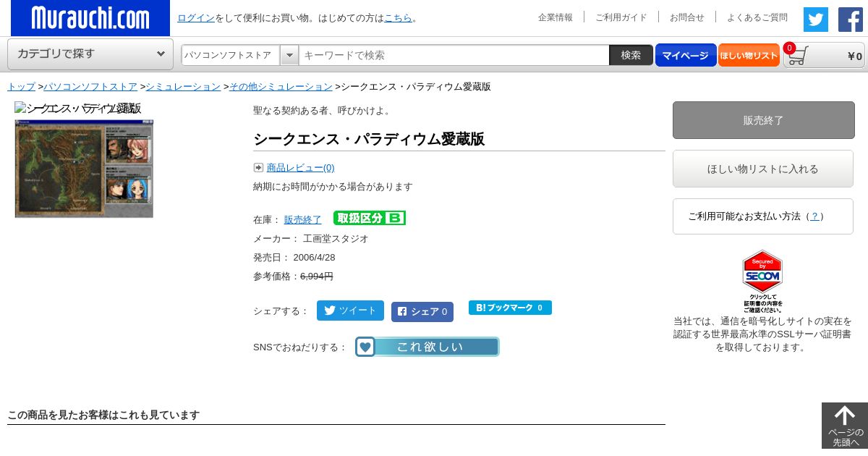The height and width of the screenshot is (456, 868).
Task: Open the Twitter icon in header
Action: tap(816, 20)
